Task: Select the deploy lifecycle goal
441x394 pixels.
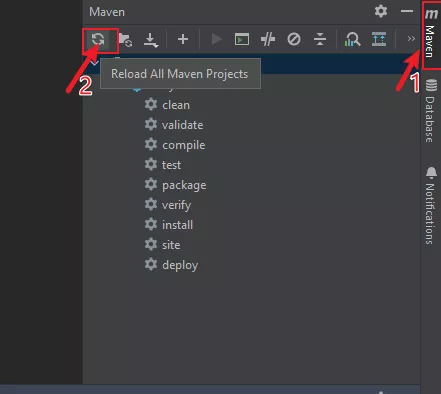Action: (171, 265)
